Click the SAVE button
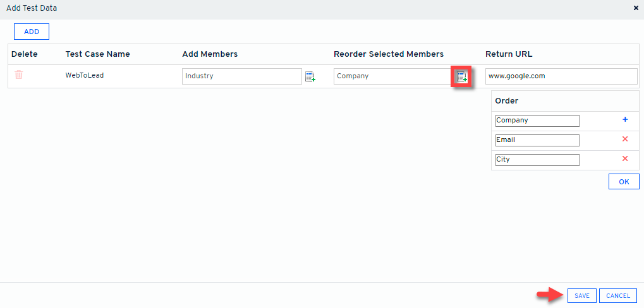Image resolution: width=644 pixels, height=308 pixels. point(582,295)
